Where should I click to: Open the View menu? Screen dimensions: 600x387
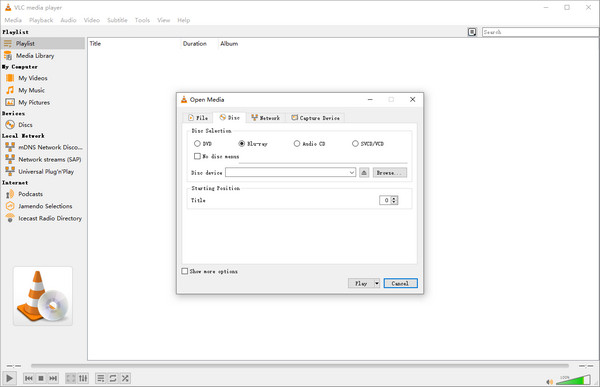point(163,20)
